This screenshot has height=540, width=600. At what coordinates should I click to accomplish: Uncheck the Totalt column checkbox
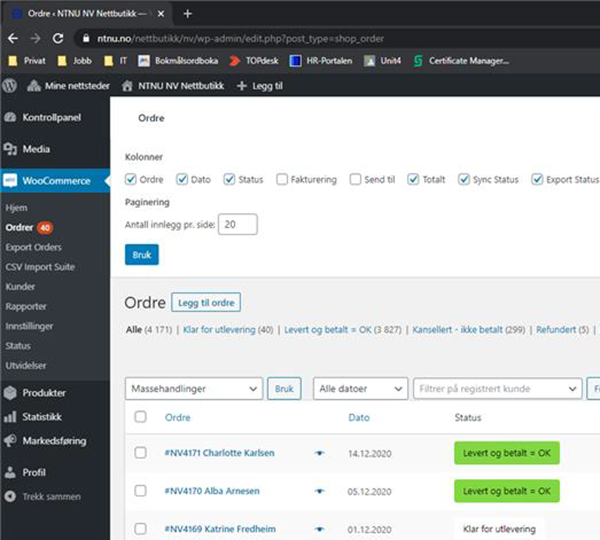[x=413, y=179]
